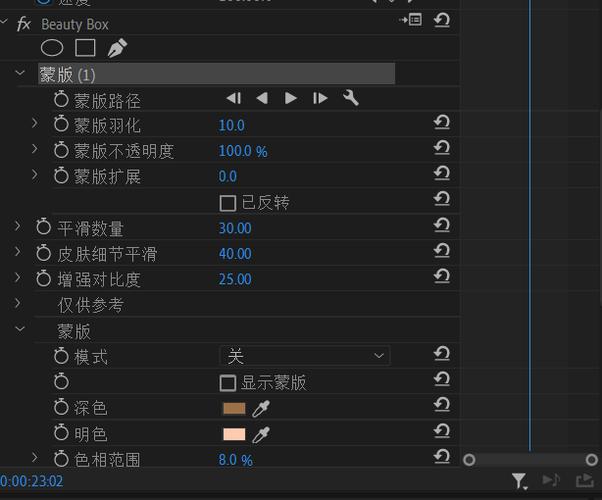Expand the 蒙版不透明度 property

tap(35, 149)
